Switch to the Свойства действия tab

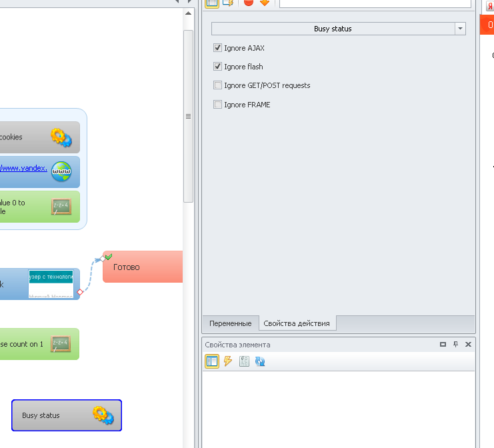click(x=297, y=323)
